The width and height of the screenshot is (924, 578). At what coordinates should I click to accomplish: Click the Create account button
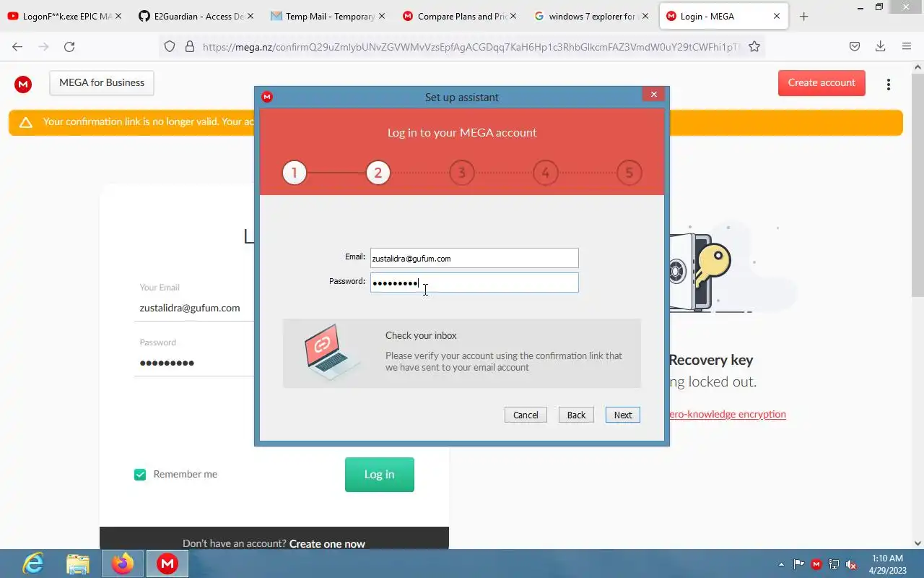click(821, 83)
